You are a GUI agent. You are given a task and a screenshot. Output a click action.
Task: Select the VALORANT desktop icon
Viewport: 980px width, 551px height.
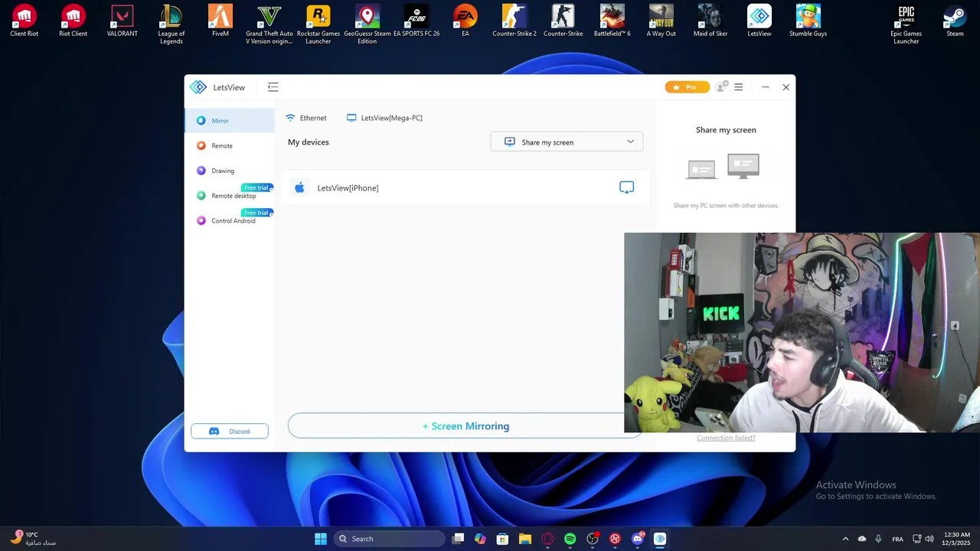122,21
